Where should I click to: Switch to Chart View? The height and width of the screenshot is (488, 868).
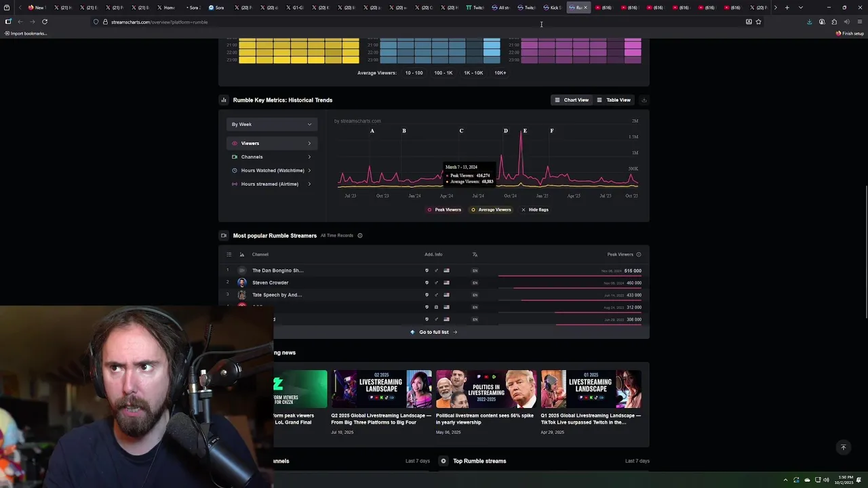point(572,100)
